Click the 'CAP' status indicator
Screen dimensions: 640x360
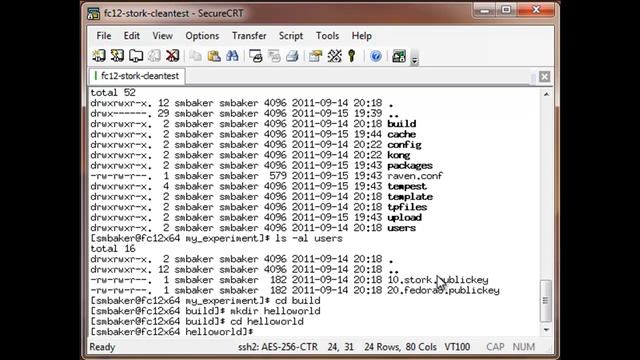pyautogui.click(x=495, y=347)
